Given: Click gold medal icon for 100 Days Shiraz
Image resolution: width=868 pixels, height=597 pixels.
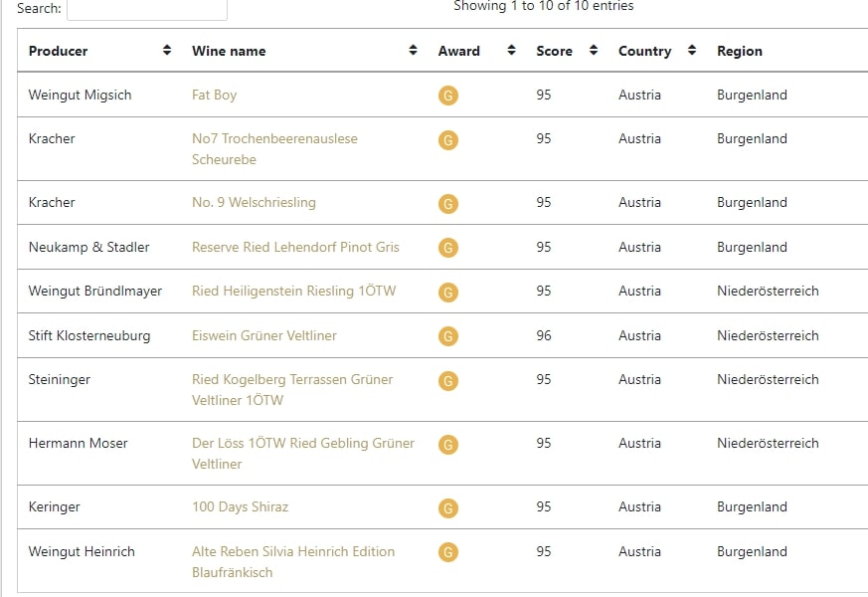Looking at the screenshot, I should coord(447,507).
